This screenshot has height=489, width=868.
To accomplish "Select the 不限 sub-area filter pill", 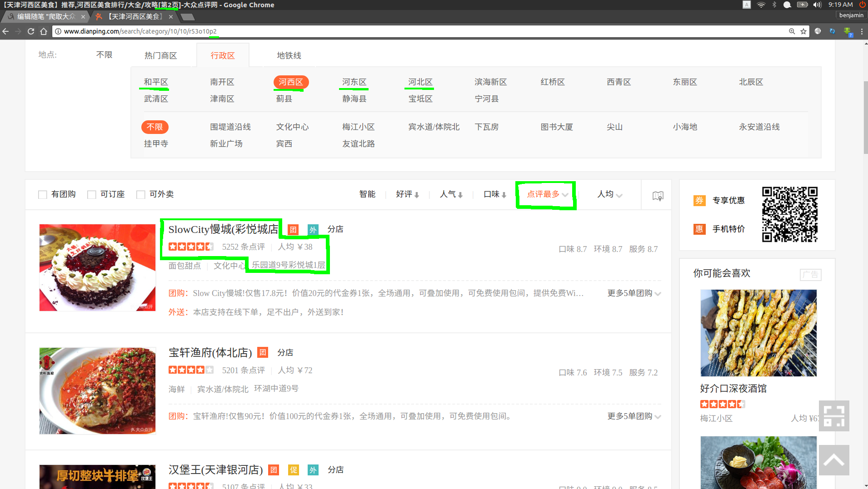I will click(155, 127).
